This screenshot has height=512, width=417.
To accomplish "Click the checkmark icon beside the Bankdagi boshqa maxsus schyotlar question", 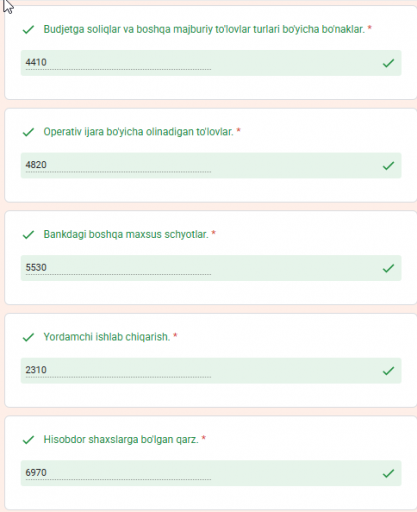I will pos(28,235).
